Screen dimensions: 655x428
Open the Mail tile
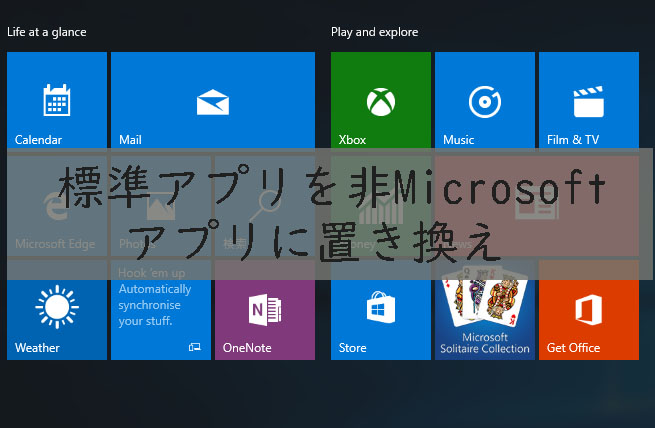pos(213,100)
